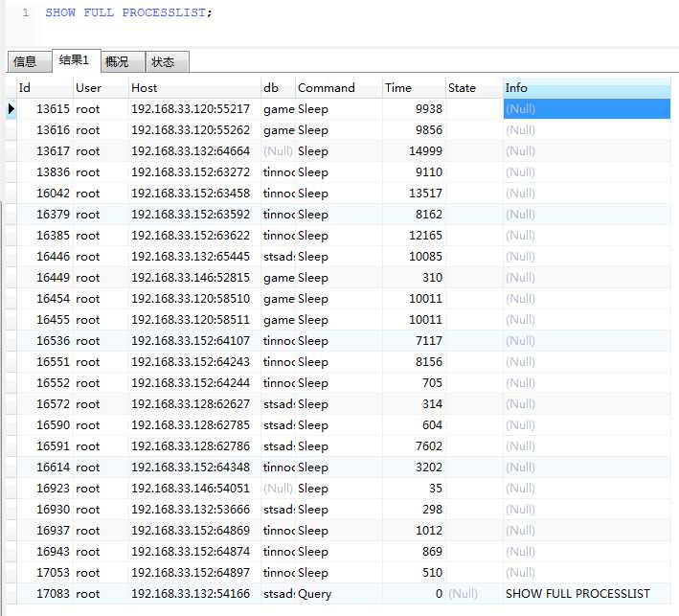Click the Query command cell in row 17083
Image resolution: width=679 pixels, height=616 pixels.
pyautogui.click(x=339, y=594)
